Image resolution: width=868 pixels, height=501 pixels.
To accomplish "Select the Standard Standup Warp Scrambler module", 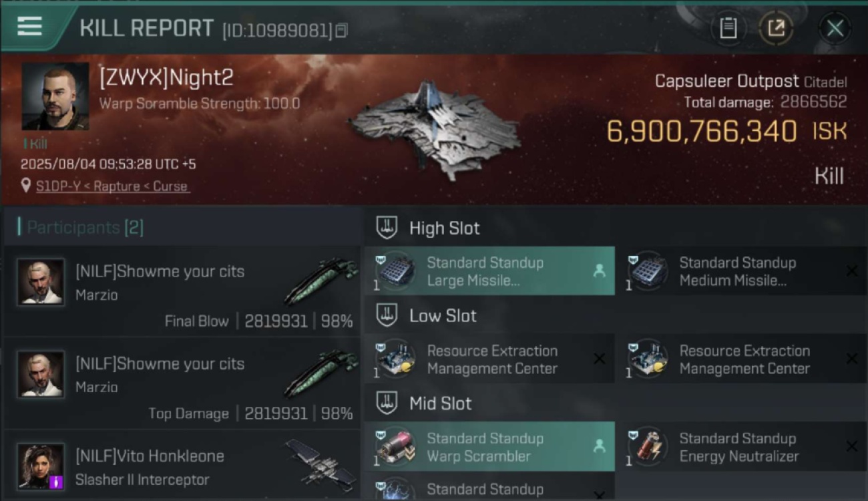I will [x=489, y=447].
